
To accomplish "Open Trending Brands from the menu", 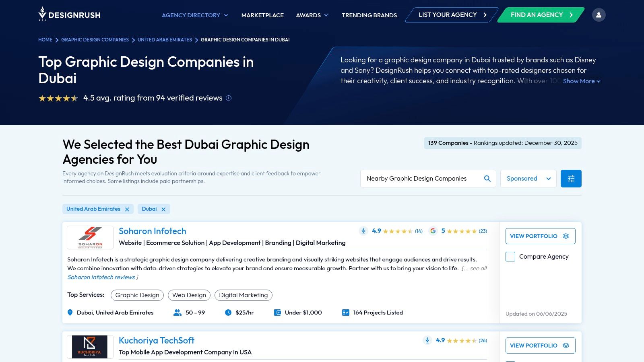I will click(369, 15).
